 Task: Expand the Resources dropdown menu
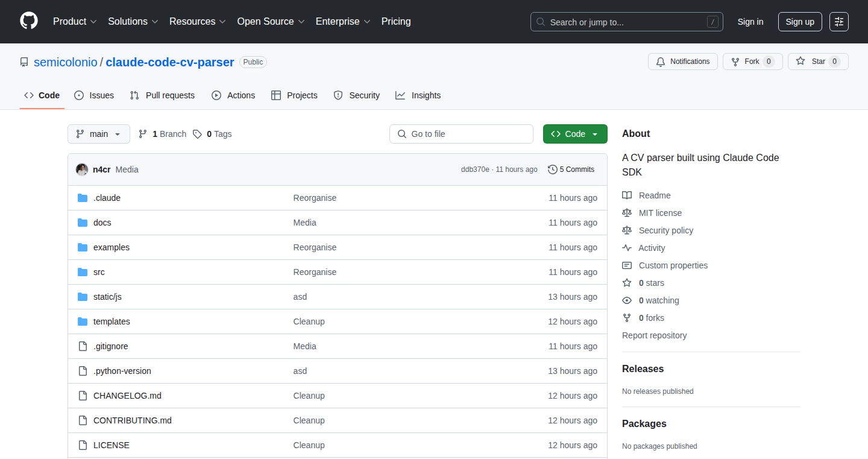pyautogui.click(x=198, y=22)
